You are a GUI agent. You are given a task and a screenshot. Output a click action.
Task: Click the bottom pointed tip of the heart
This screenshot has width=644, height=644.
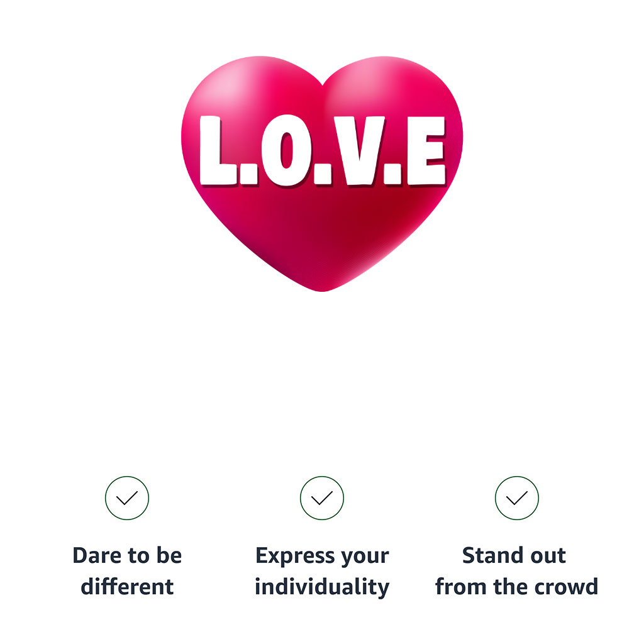coord(322,287)
